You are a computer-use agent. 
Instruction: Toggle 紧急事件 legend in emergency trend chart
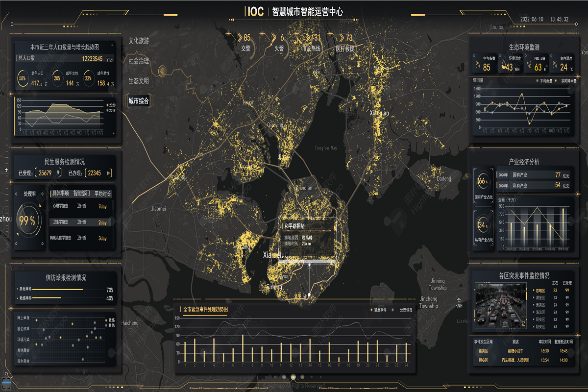(378, 310)
